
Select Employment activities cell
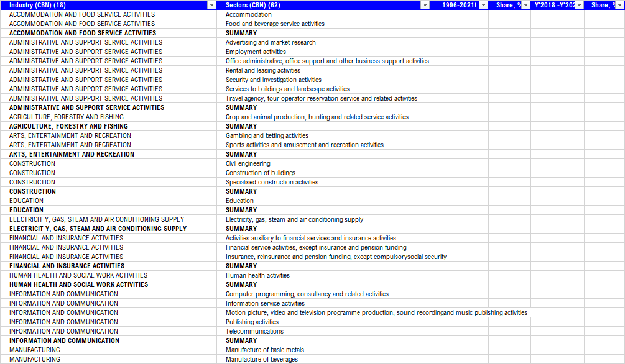[x=323, y=52]
